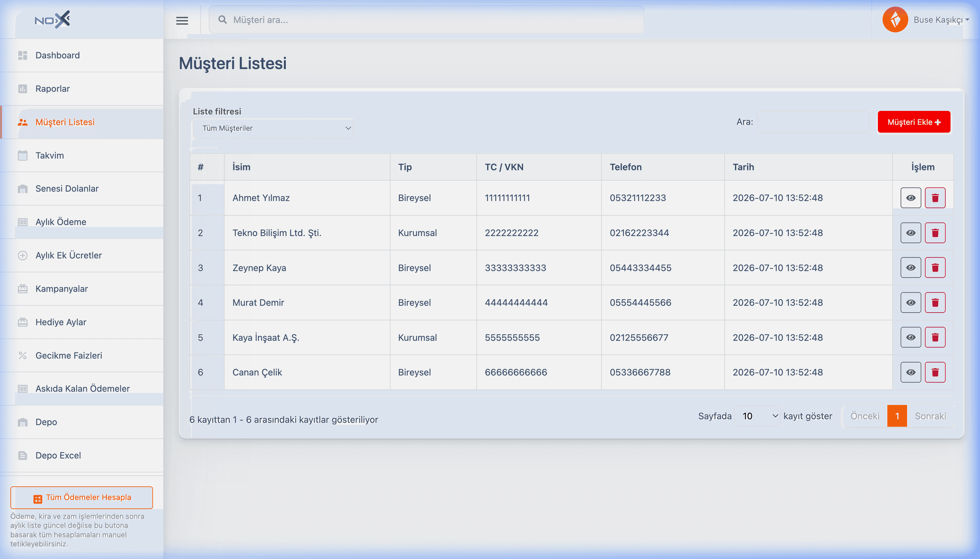Click the Buse Kaşıkçı avatar icon
The image size is (980, 559).
click(x=895, y=19)
